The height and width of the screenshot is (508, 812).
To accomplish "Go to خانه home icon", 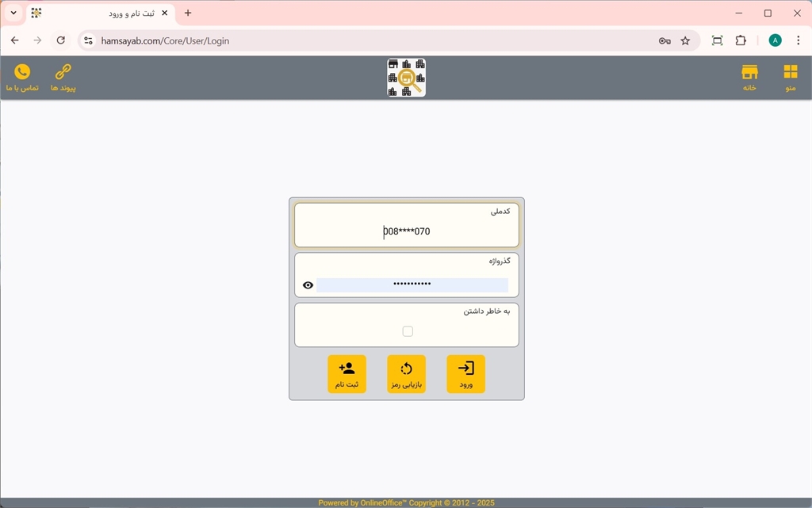I will coord(749,77).
